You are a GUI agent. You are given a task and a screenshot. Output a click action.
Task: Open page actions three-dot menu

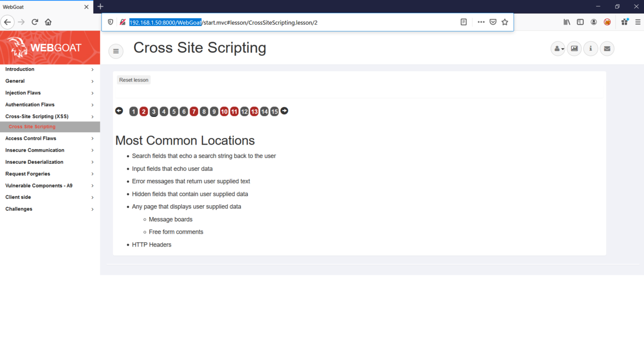click(481, 22)
